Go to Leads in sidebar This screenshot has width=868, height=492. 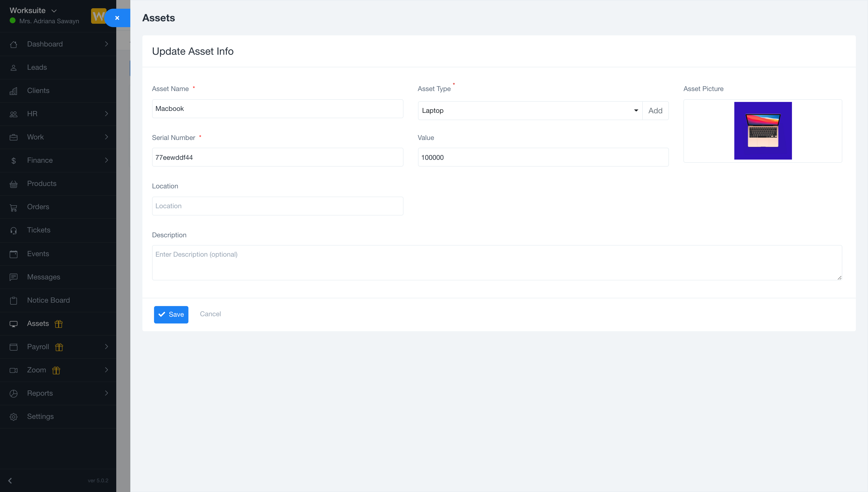[37, 67]
